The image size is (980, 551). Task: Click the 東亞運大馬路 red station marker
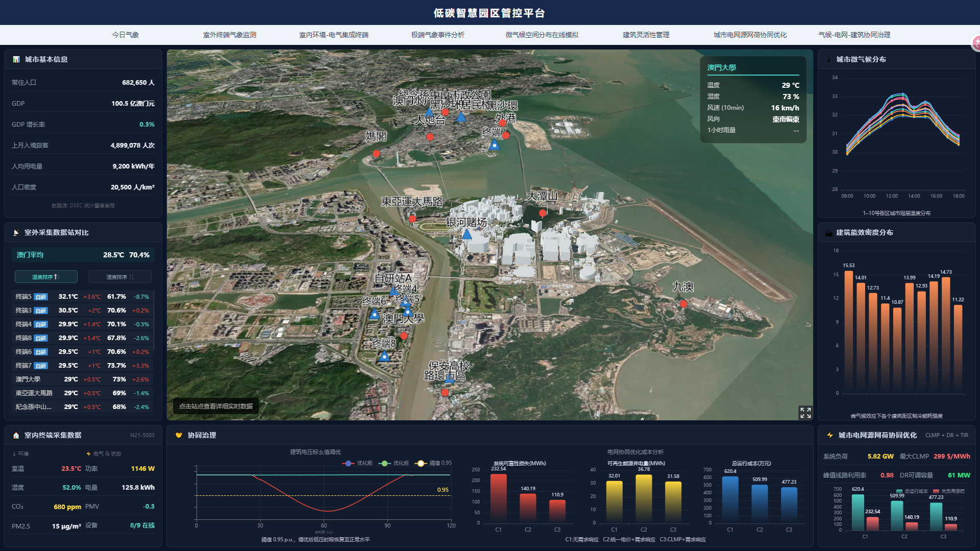[412, 219]
